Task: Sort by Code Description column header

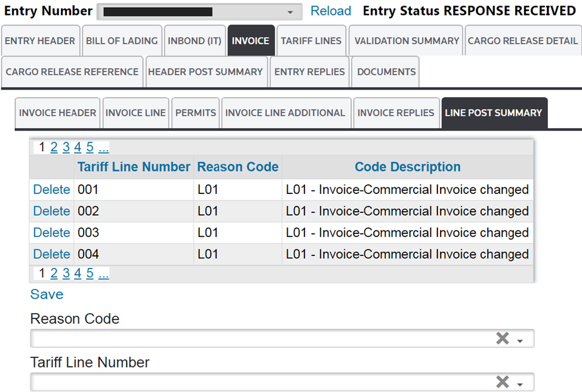Action: pyautogui.click(x=407, y=167)
